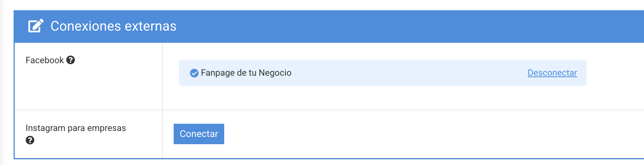The width and height of the screenshot is (644, 165).
Task: Click the edit icon beside Conexiones externas
Action: point(36,26)
